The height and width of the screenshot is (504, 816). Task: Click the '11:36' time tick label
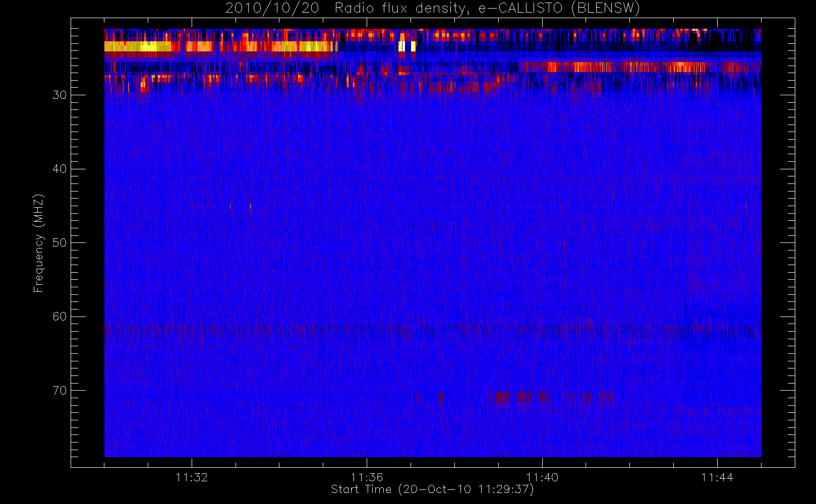pos(367,477)
